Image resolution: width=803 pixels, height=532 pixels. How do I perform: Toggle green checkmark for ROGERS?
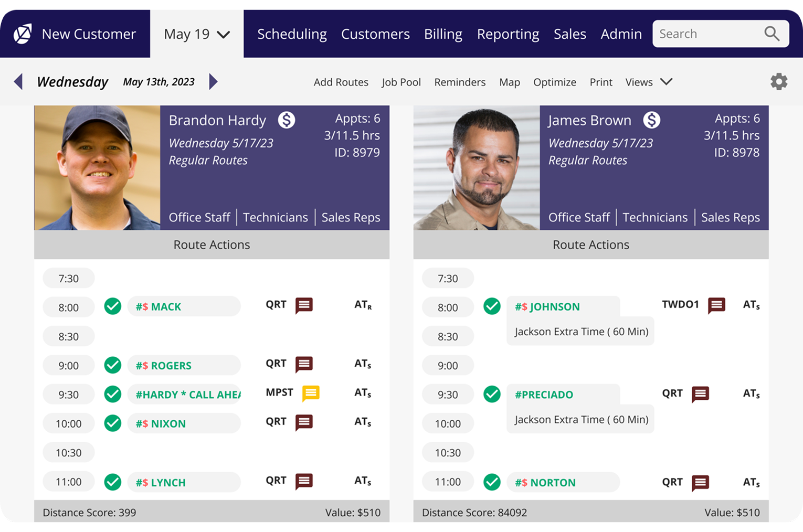pyautogui.click(x=113, y=365)
